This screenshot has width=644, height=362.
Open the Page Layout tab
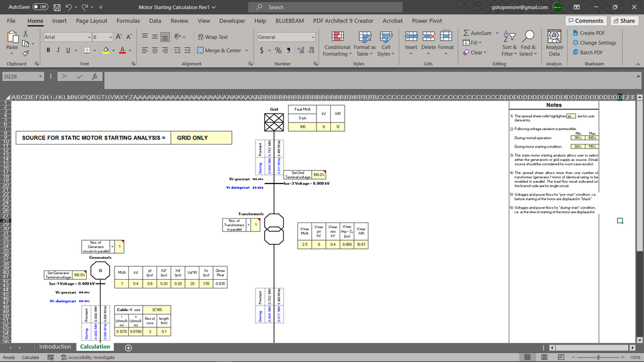tap(91, 21)
